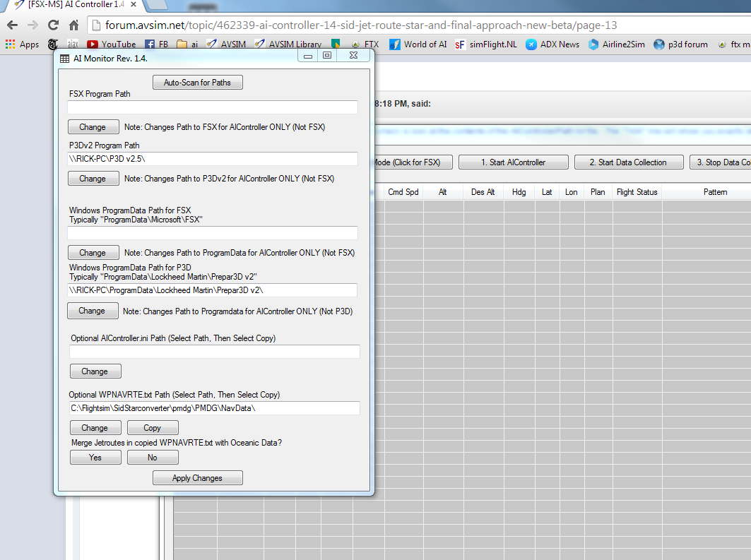Click the Alt column header
Viewport: 751px width, 560px height.
pos(443,192)
